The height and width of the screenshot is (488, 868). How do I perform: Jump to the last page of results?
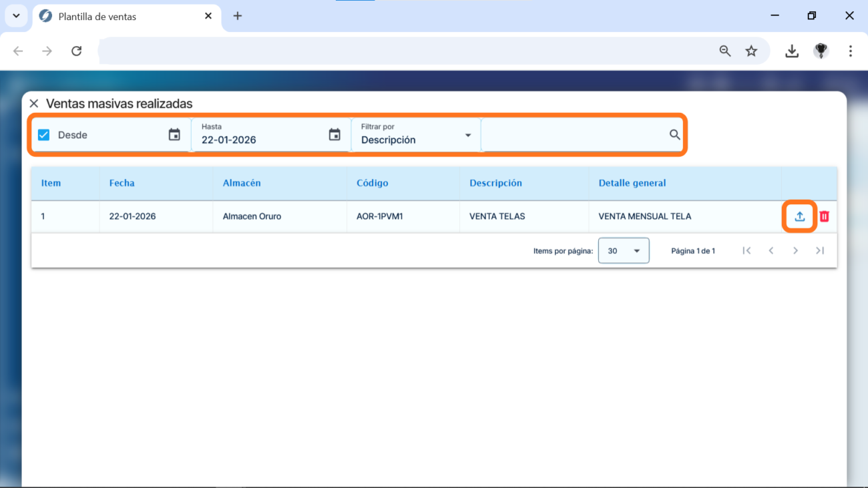[x=820, y=250]
